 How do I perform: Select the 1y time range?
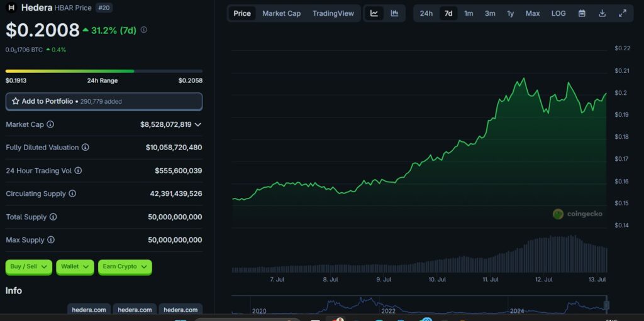tap(510, 13)
